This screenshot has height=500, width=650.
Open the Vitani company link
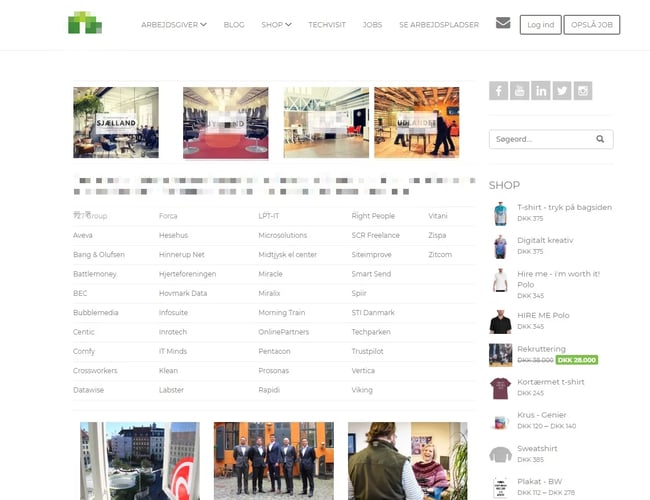click(438, 216)
